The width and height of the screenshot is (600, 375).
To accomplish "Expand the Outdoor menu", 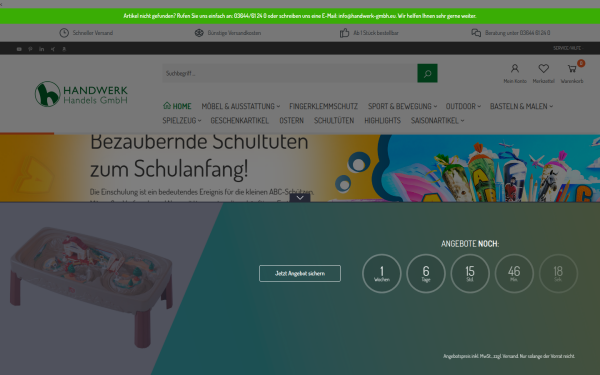I will [463, 106].
